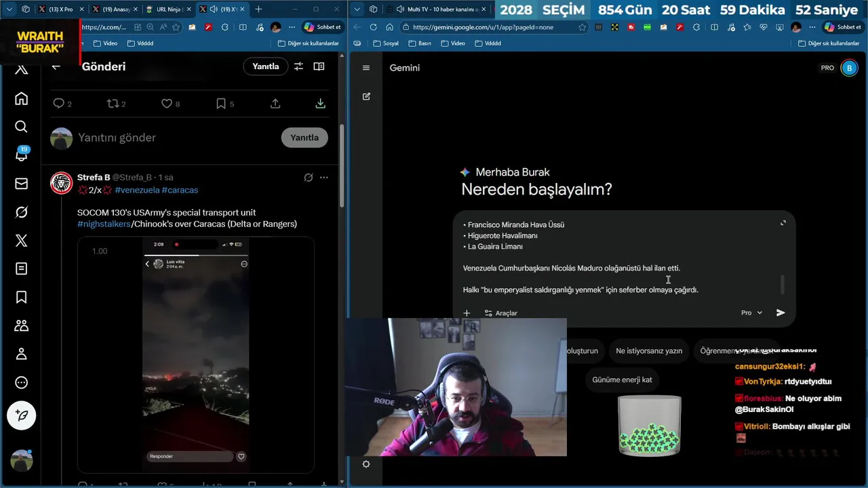Click the #caracas hashtag link
Image resolution: width=868 pixels, height=488 pixels.
pos(180,190)
